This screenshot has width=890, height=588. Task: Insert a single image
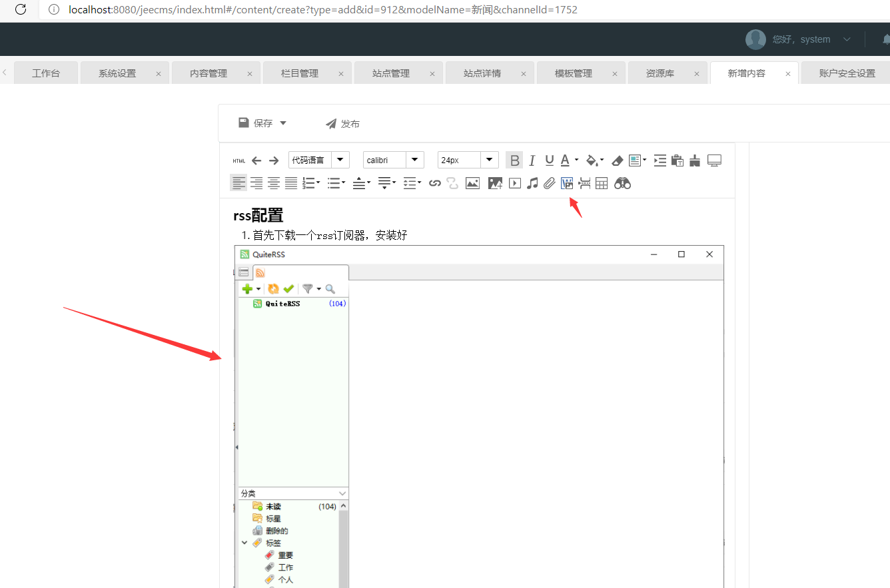click(472, 183)
